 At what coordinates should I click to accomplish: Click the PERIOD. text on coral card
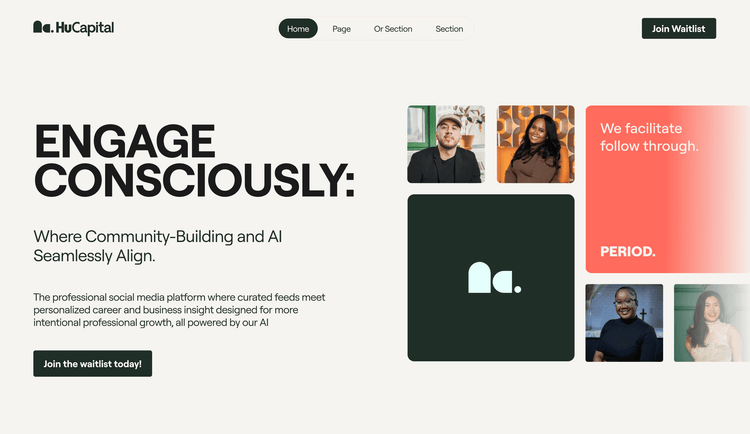[628, 251]
